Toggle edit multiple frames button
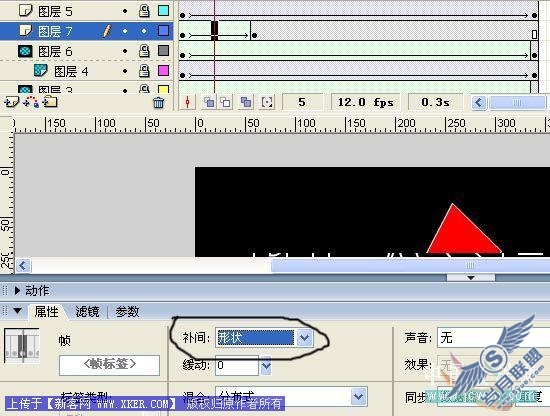This screenshot has width=550, height=416. [x=246, y=102]
